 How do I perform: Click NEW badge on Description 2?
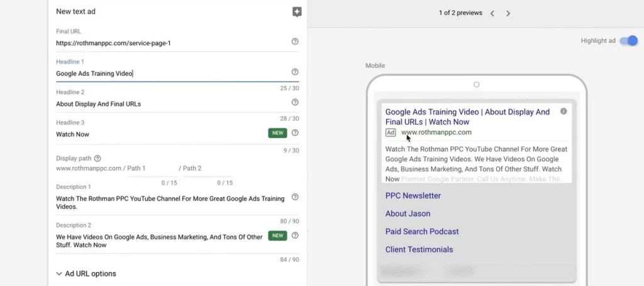pos(277,236)
